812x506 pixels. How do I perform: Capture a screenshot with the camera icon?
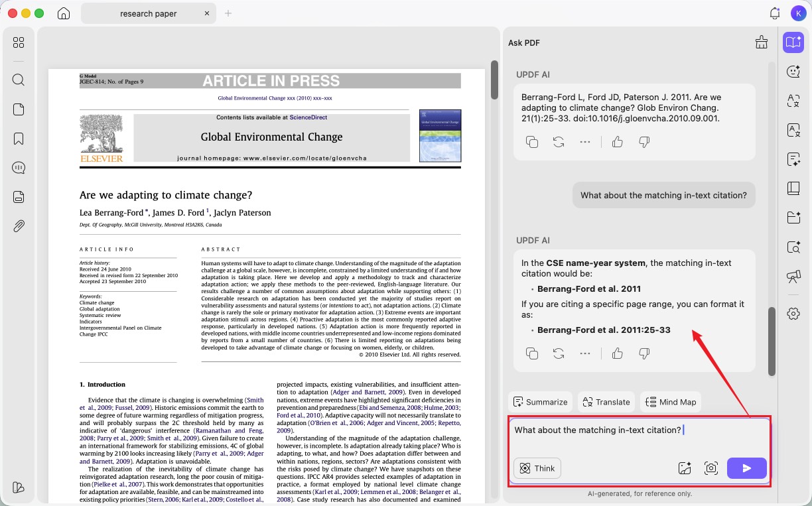click(711, 468)
